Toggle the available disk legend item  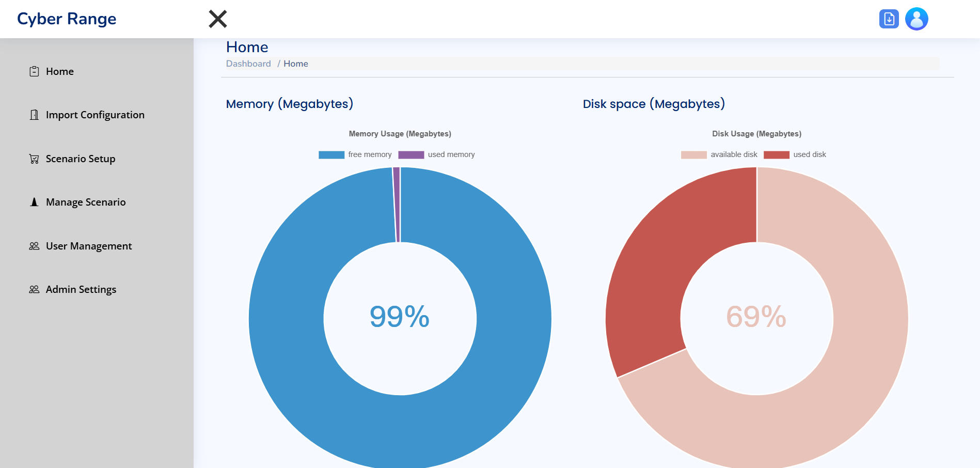click(x=719, y=154)
